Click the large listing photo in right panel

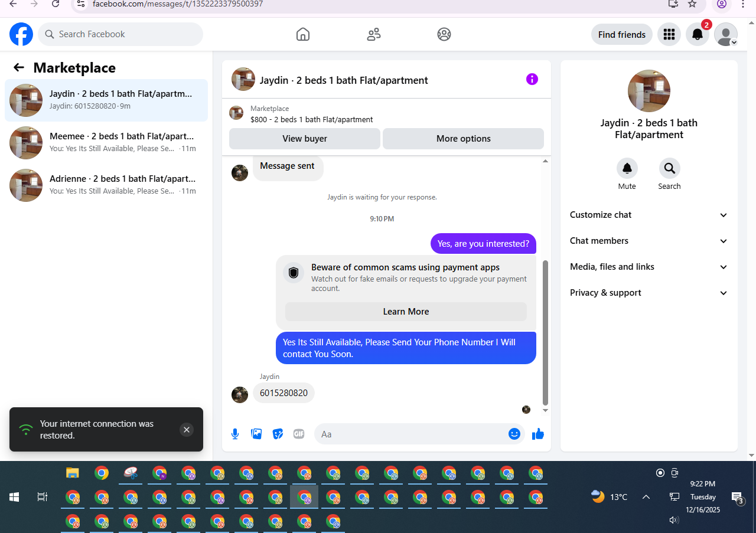coord(649,91)
